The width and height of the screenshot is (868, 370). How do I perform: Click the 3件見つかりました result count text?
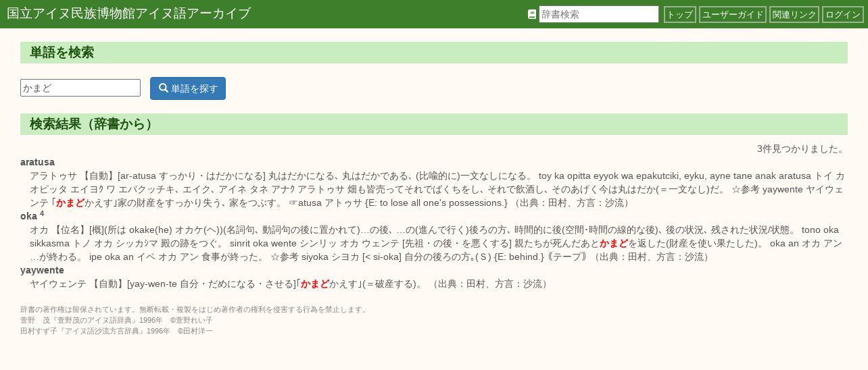click(802, 149)
